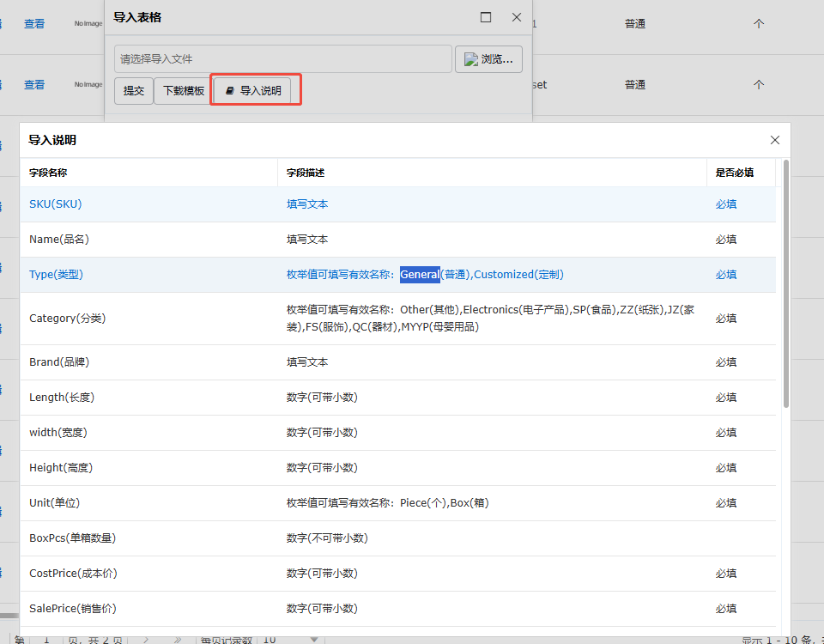Viewport: 824px width, 644px height.
Task: Select the Length(长度) field name
Action: 62,398
